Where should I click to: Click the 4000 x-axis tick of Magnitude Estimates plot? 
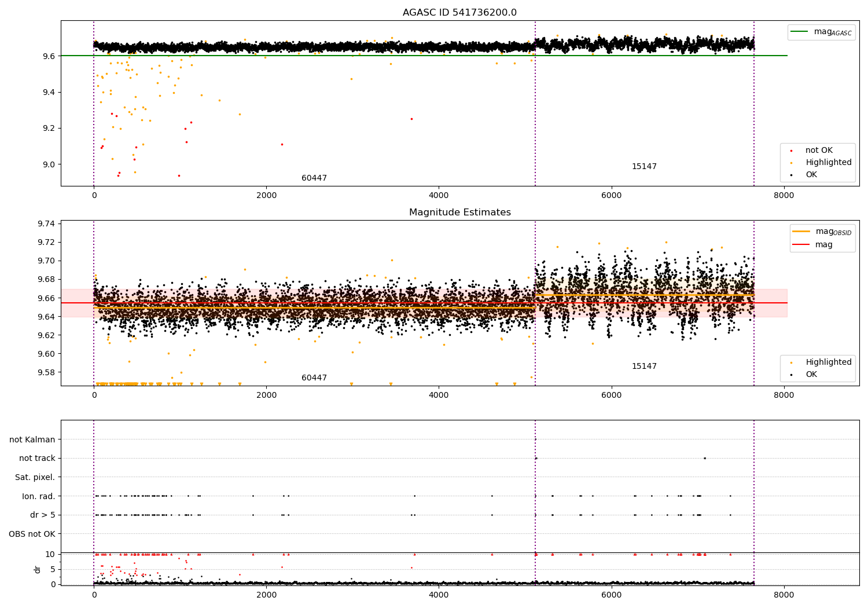point(439,395)
